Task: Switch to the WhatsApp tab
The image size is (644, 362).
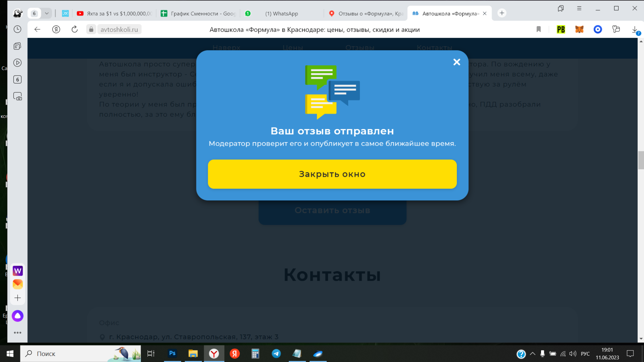Action: 281,13
